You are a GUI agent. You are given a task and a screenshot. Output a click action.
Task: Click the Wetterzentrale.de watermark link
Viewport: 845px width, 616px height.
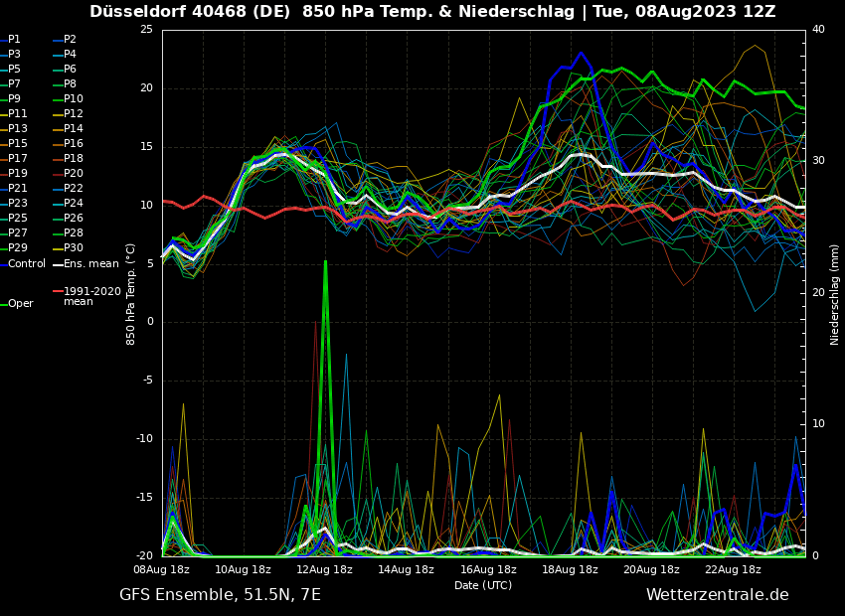[717, 595]
